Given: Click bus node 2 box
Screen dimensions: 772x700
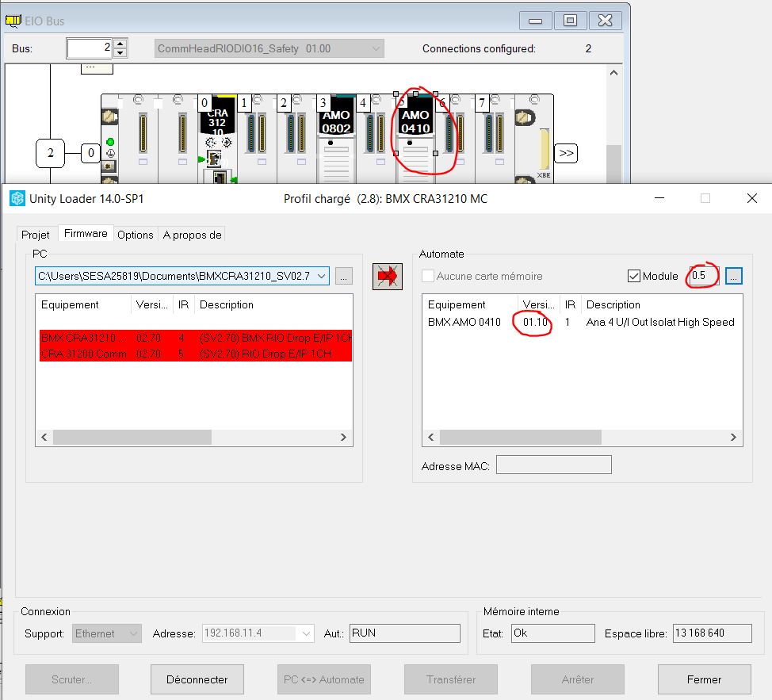Looking at the screenshot, I should pyautogui.click(x=50, y=153).
